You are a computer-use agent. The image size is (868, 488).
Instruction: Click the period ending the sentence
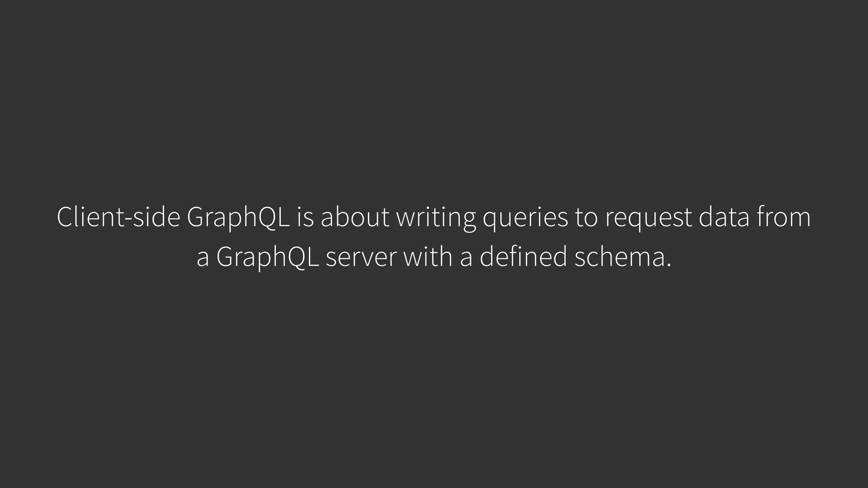pos(669,265)
